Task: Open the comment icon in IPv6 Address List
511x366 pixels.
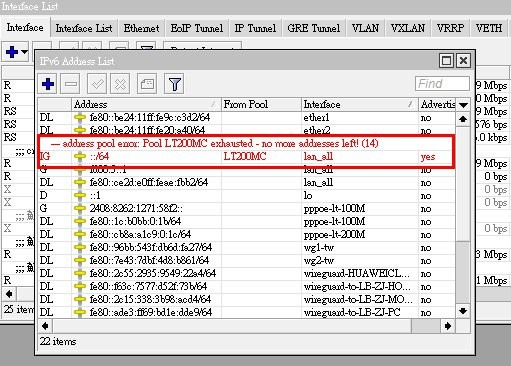Action: [x=147, y=84]
